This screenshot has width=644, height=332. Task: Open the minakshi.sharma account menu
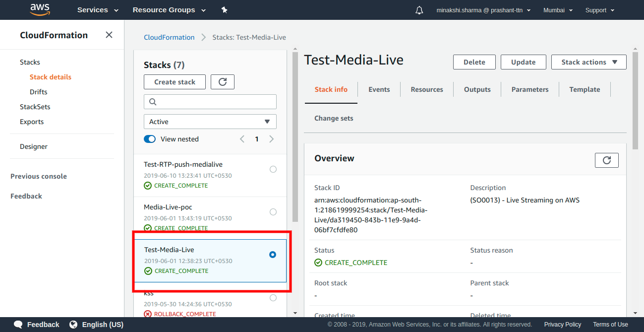(483, 10)
